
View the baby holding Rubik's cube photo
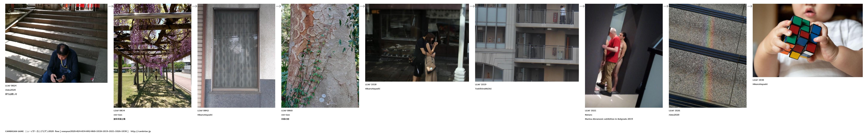click(x=808, y=40)
